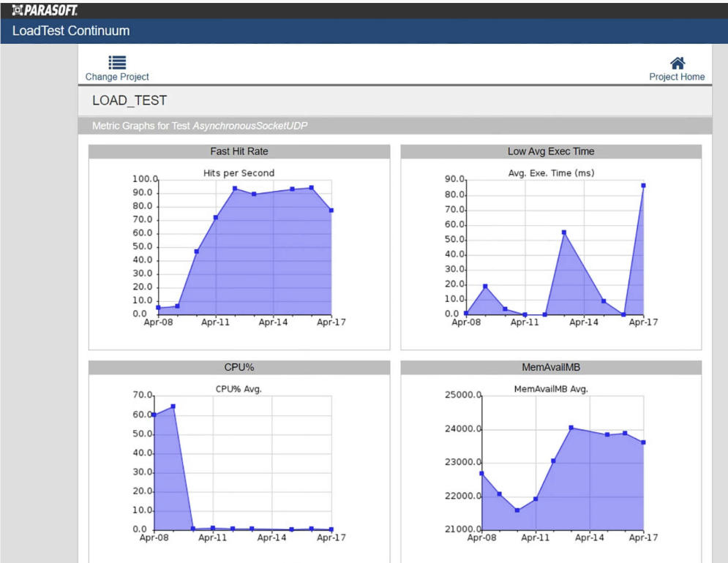Click the Avg. Exe. Time (ms) chart title
Screen dimensions: 728x563
pyautogui.click(x=551, y=173)
